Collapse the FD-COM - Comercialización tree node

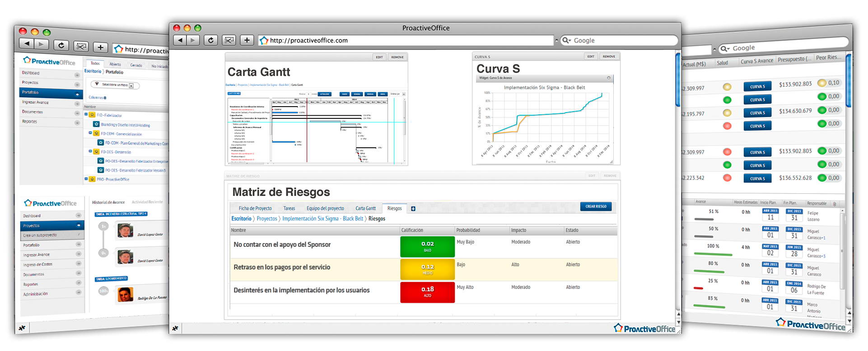(x=90, y=133)
